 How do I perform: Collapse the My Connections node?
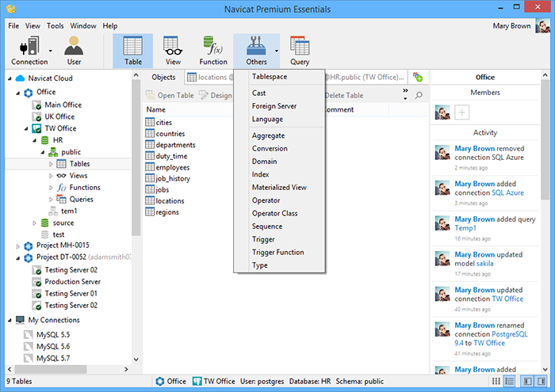pyautogui.click(x=10, y=320)
